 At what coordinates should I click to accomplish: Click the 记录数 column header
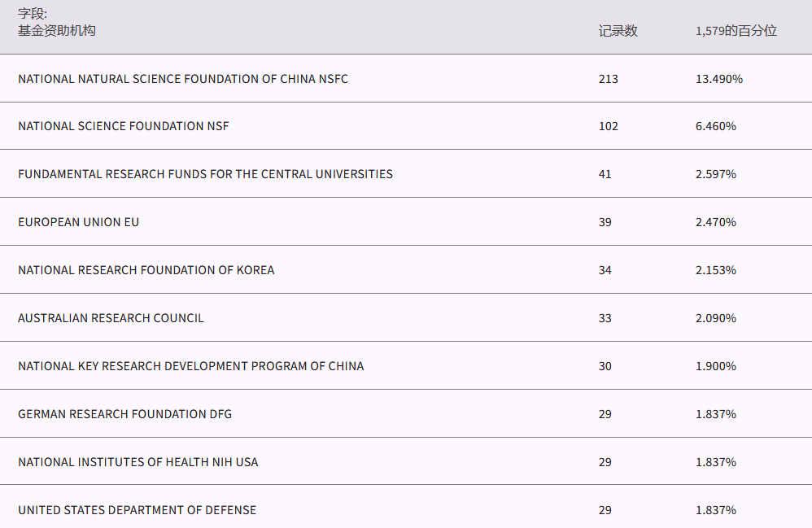point(618,31)
